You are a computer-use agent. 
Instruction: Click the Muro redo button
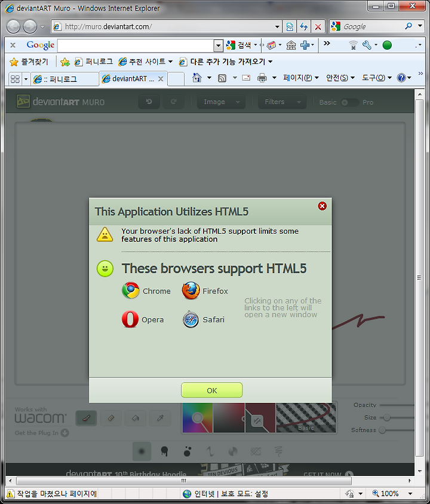coord(174,102)
